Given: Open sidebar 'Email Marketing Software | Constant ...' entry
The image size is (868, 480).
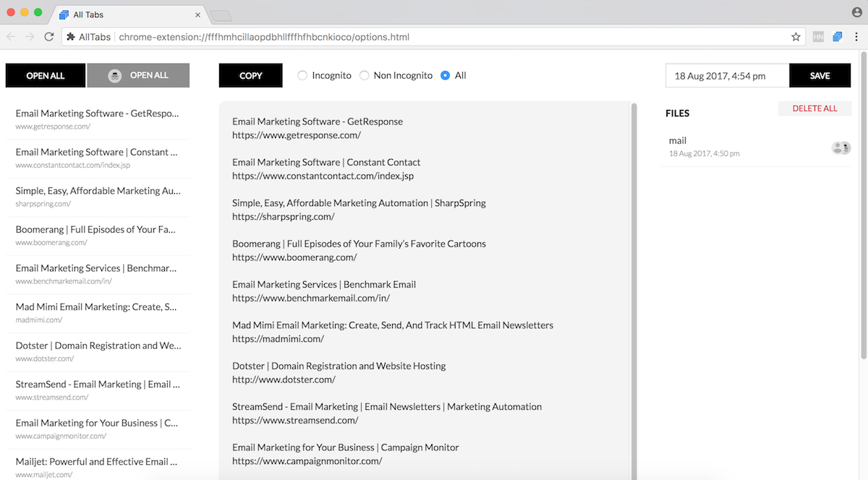Looking at the screenshot, I should pos(98,158).
